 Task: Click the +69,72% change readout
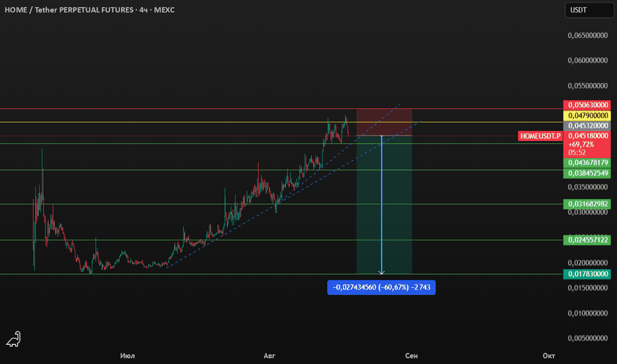(x=581, y=144)
